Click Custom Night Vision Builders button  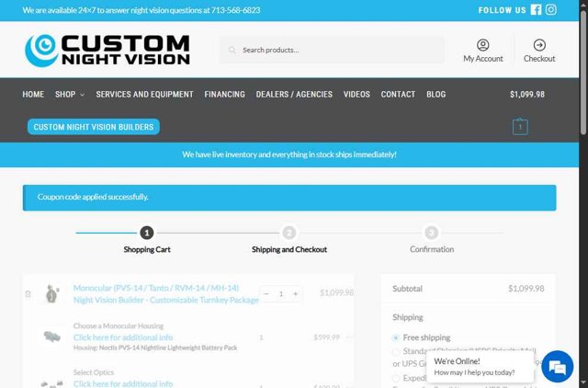(x=94, y=127)
